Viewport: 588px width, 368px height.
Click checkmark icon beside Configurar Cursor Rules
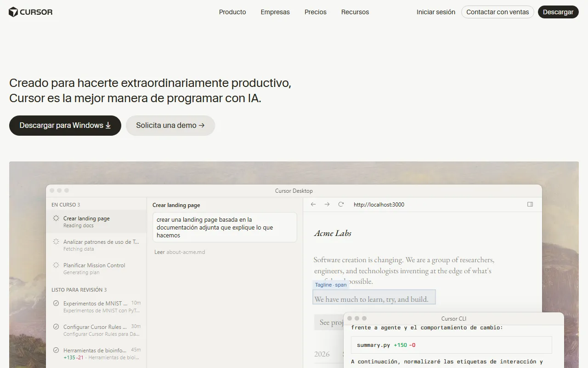(x=56, y=327)
